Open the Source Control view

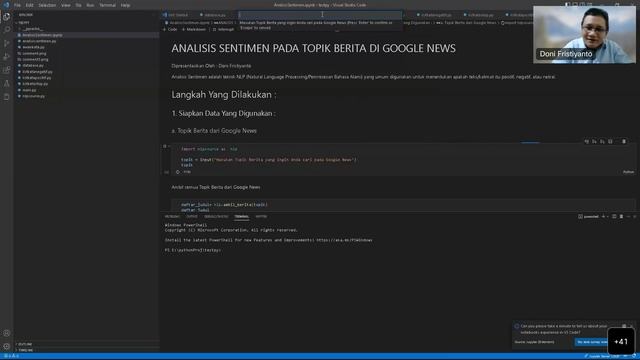[x=7, y=44]
